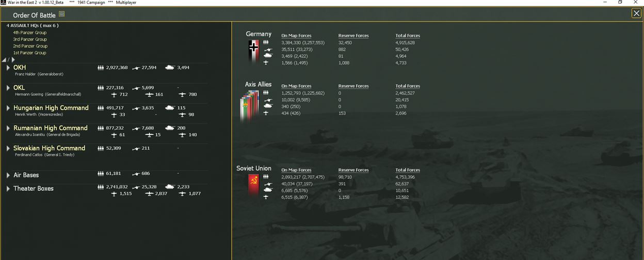This screenshot has width=644, height=260.
Task: Click the aircraft icon beside 2,837
Action: click(150, 194)
